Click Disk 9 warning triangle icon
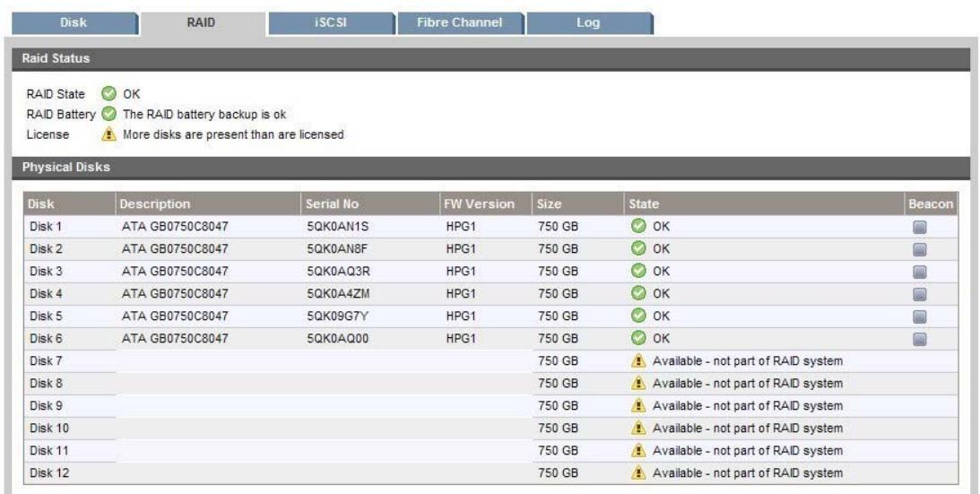This screenshot has height=494, width=980. (x=638, y=406)
